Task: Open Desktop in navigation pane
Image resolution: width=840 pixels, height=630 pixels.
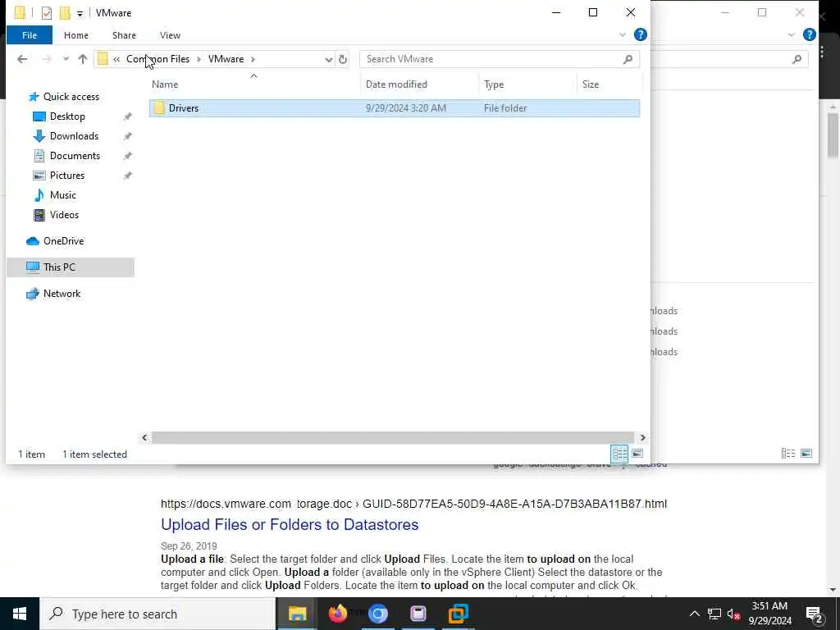Action: [x=67, y=116]
